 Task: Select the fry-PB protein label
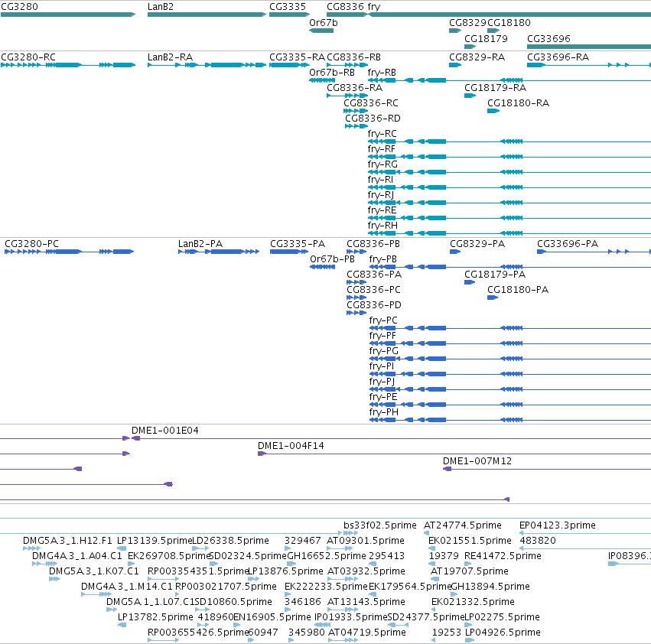[382, 259]
